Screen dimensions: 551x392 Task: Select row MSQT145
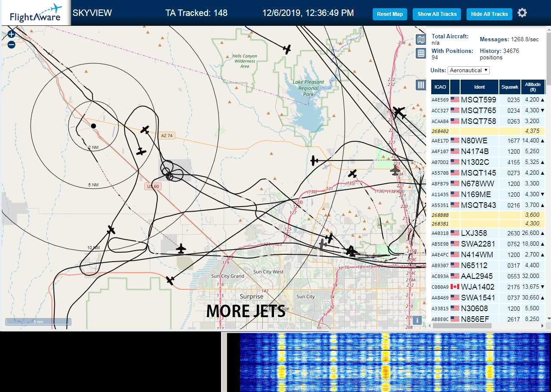(489, 173)
